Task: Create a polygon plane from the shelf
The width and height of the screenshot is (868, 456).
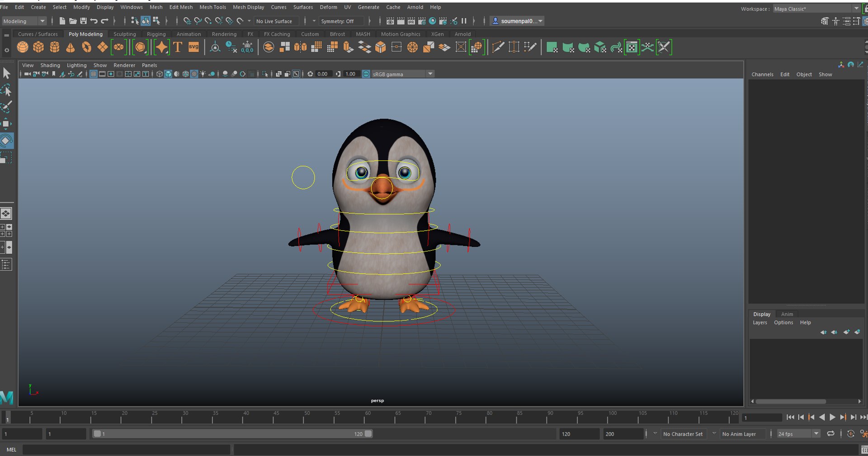Action: (103, 47)
